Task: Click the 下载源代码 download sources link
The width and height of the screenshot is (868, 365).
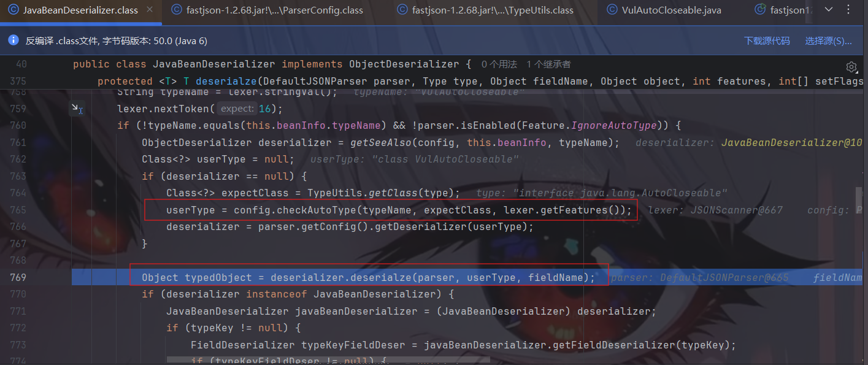Action: point(767,40)
